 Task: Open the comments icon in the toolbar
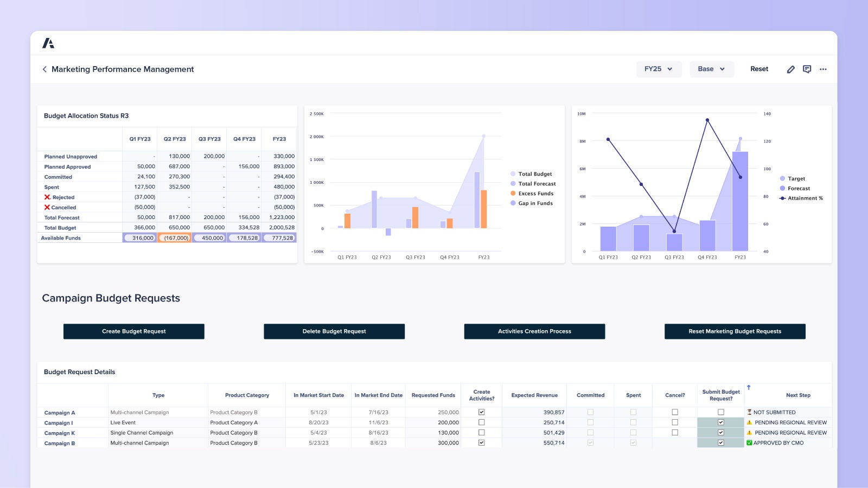pyautogui.click(x=807, y=69)
